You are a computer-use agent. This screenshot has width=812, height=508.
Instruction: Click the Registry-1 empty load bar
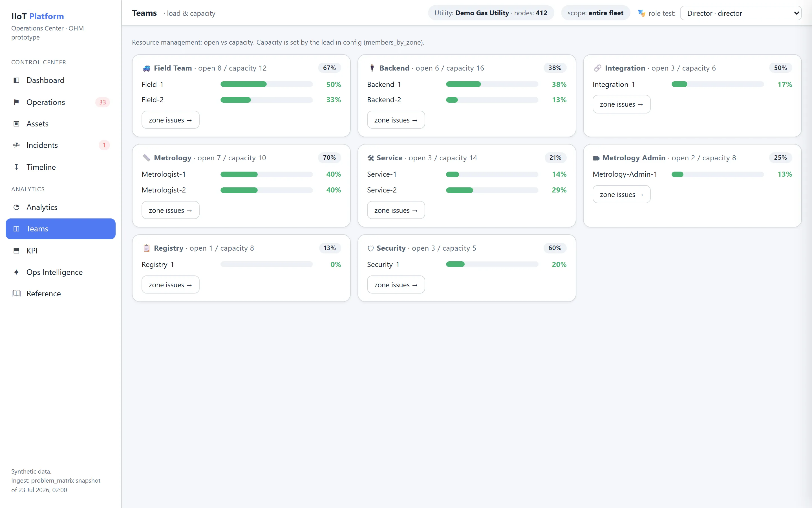point(266,264)
